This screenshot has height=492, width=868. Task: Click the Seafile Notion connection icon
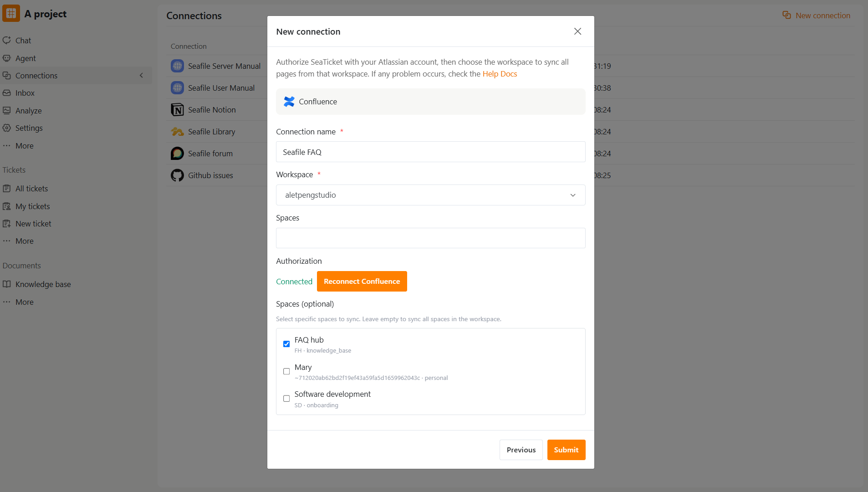click(177, 110)
